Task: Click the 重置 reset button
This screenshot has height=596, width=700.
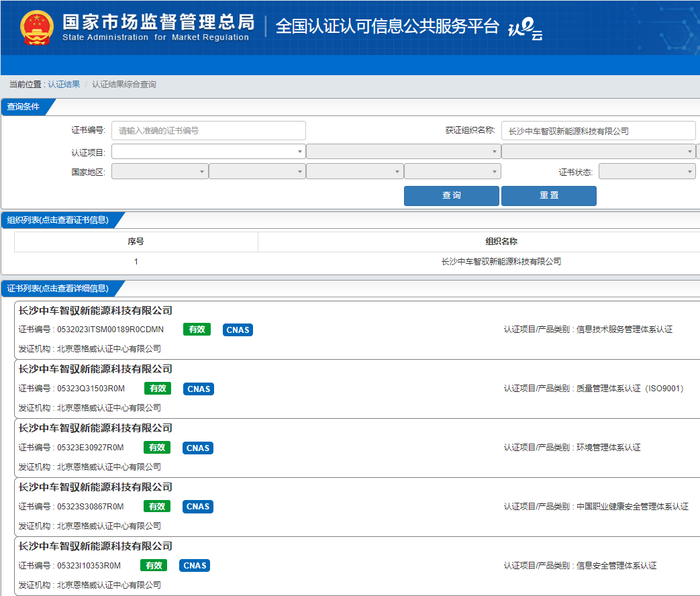Action: tap(549, 195)
